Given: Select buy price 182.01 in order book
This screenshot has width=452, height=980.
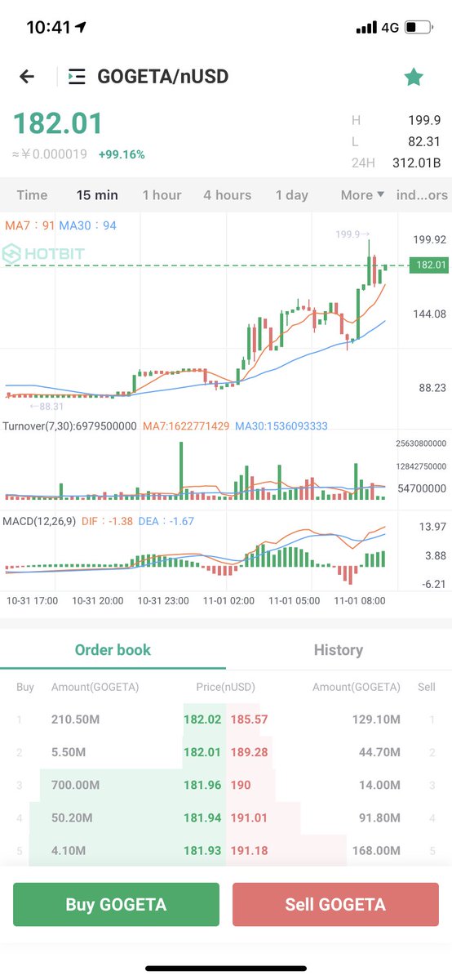Looking at the screenshot, I should [202, 751].
